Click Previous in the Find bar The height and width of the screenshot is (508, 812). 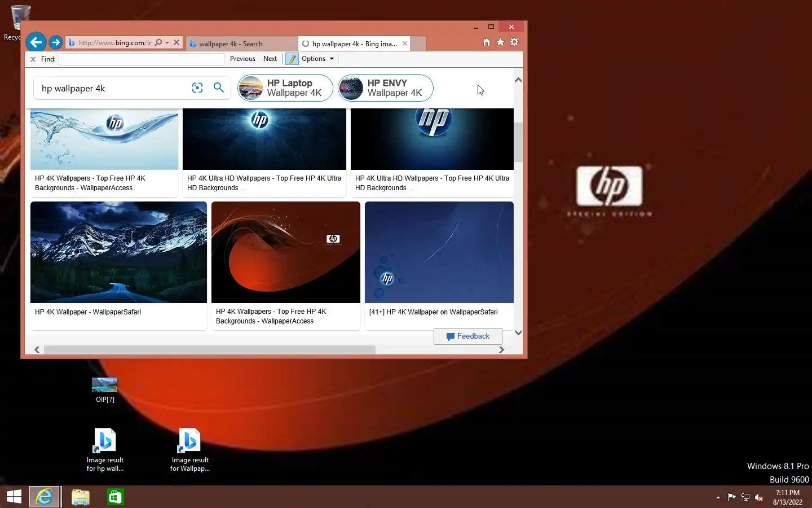coord(242,59)
